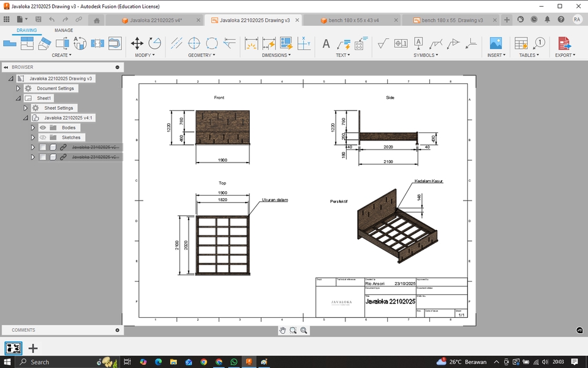Select the Ordinate Dimension tool
Screen dimensions: 588x368
pos(304,44)
